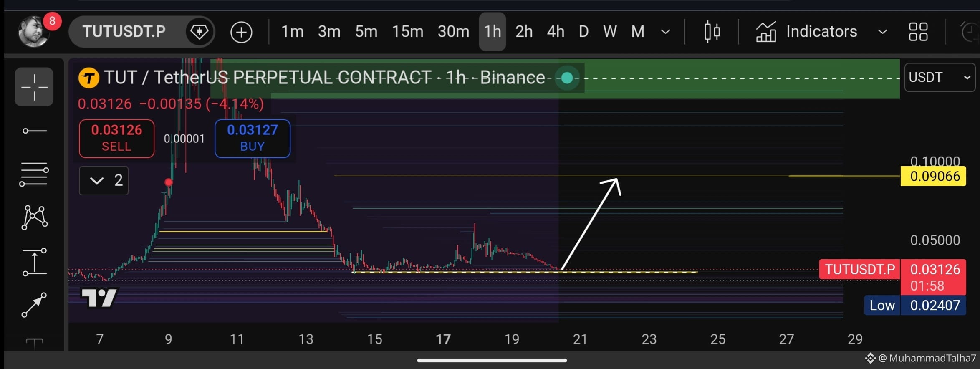
Task: Click the red dot marker on the chart
Action: pyautogui.click(x=169, y=182)
